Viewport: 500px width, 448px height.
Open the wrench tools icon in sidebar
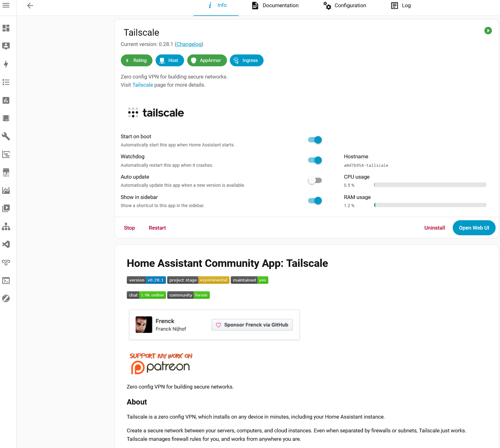(6, 136)
